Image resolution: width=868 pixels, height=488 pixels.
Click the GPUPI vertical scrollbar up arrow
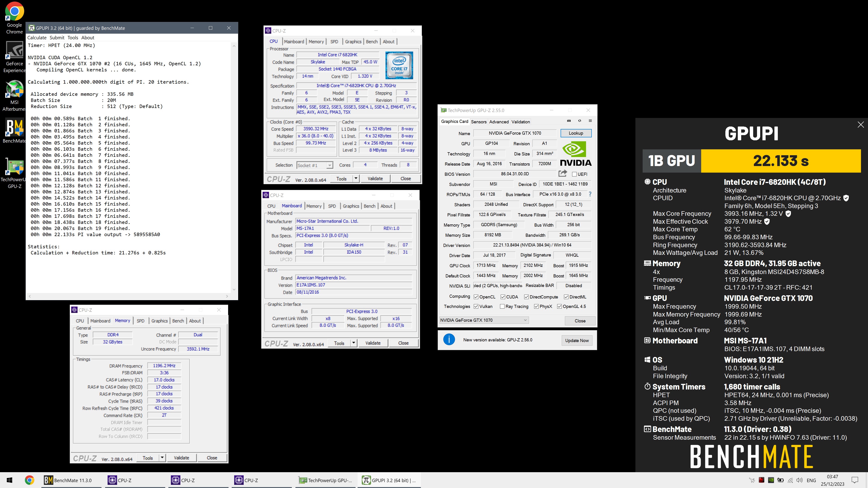(234, 46)
